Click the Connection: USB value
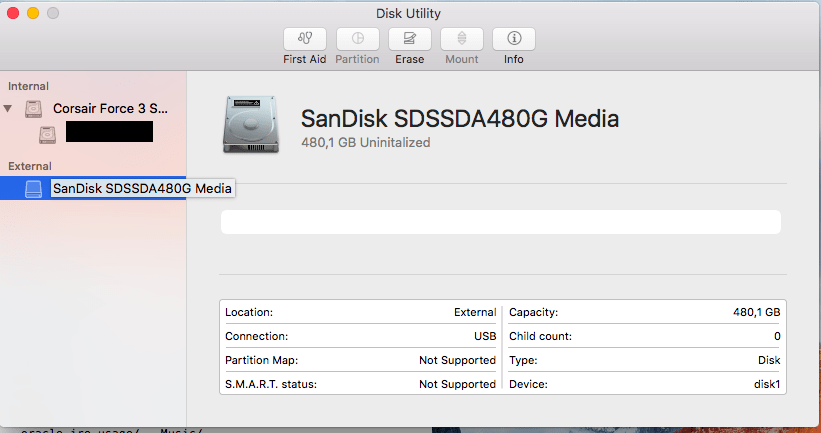 [x=485, y=336]
